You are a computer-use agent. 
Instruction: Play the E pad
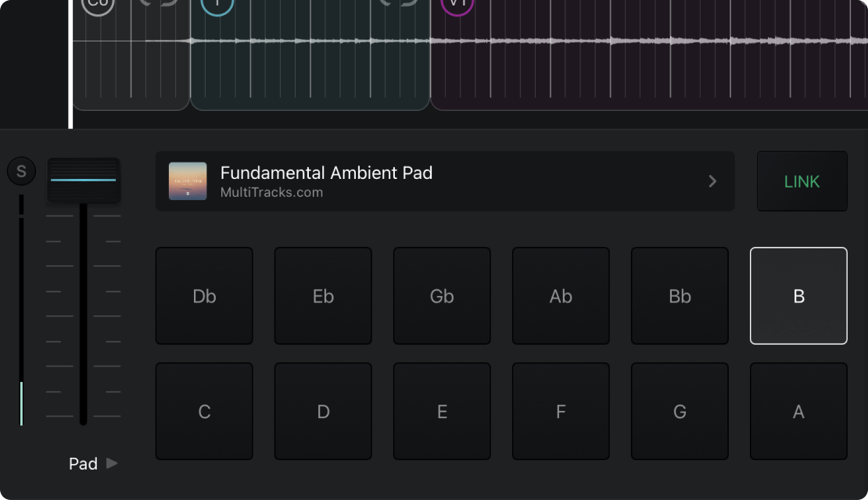(442, 412)
